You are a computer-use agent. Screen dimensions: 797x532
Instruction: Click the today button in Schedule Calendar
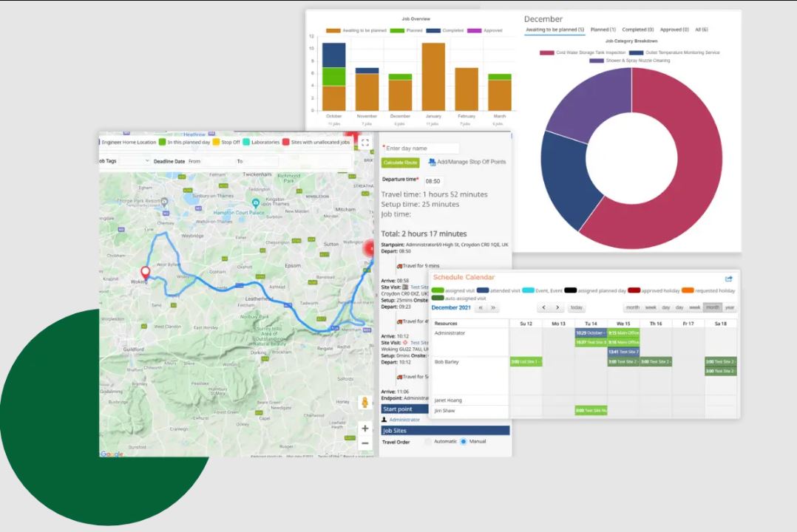577,307
